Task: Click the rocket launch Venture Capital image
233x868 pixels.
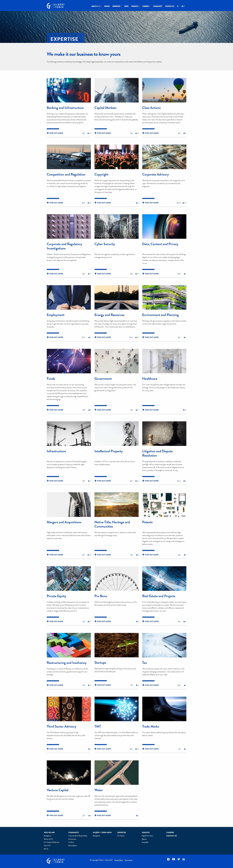Action: tap(69, 773)
